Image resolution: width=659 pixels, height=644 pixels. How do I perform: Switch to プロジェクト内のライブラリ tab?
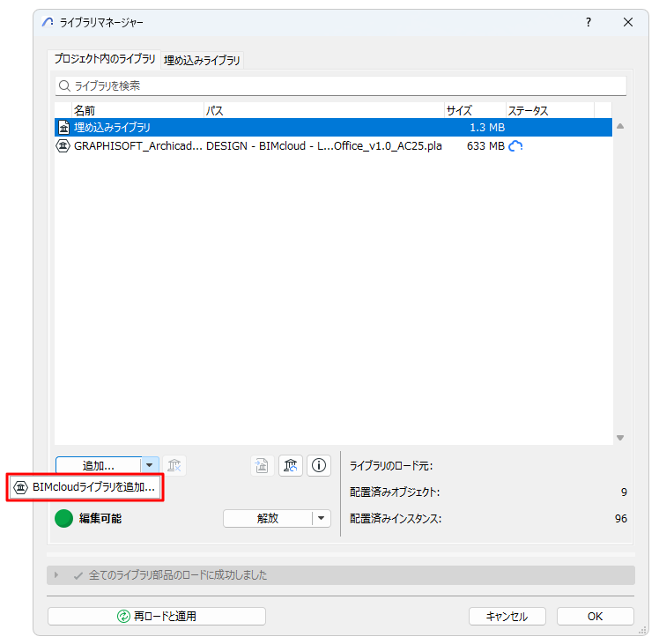coord(104,59)
